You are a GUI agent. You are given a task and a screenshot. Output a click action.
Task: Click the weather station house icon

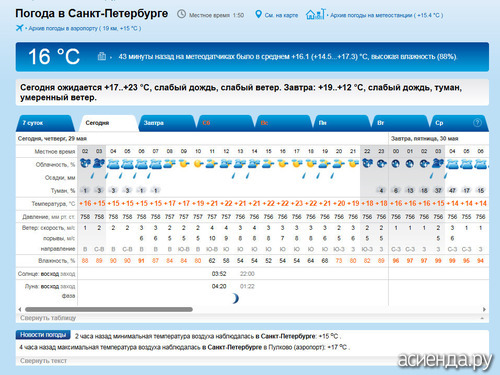click(x=315, y=14)
